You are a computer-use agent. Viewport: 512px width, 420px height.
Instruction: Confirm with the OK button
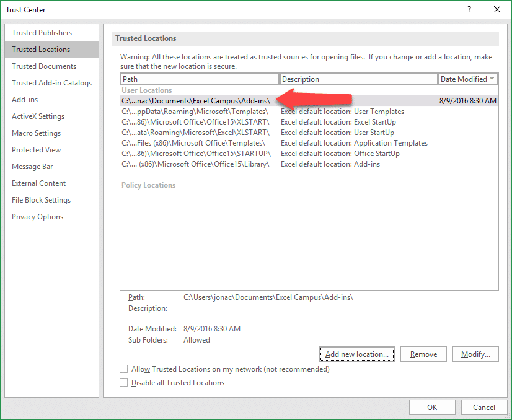432,407
